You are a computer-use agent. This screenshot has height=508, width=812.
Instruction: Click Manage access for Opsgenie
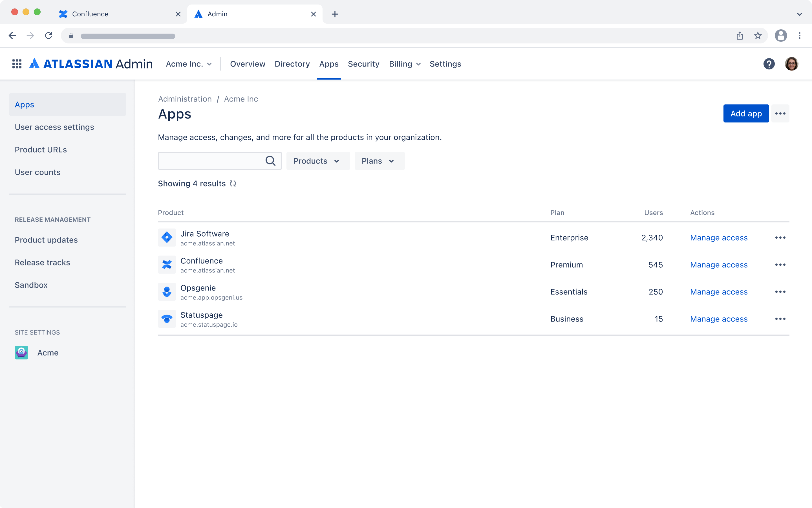tap(719, 292)
